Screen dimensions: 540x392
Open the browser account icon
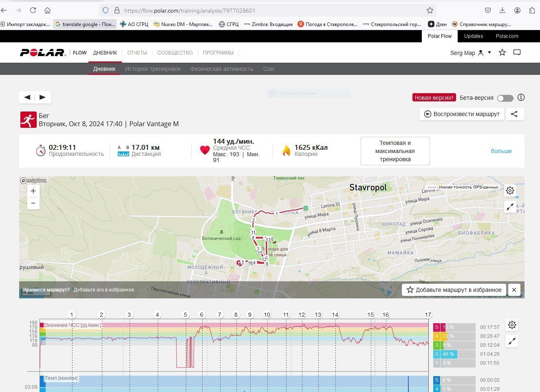tap(517, 10)
